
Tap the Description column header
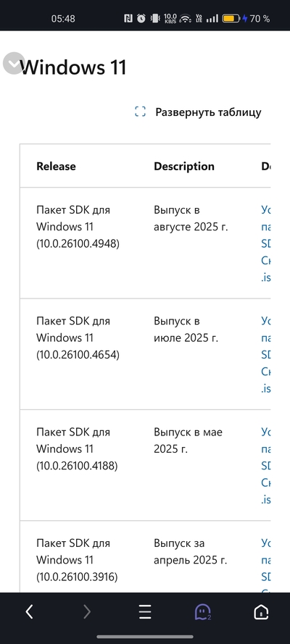(184, 167)
